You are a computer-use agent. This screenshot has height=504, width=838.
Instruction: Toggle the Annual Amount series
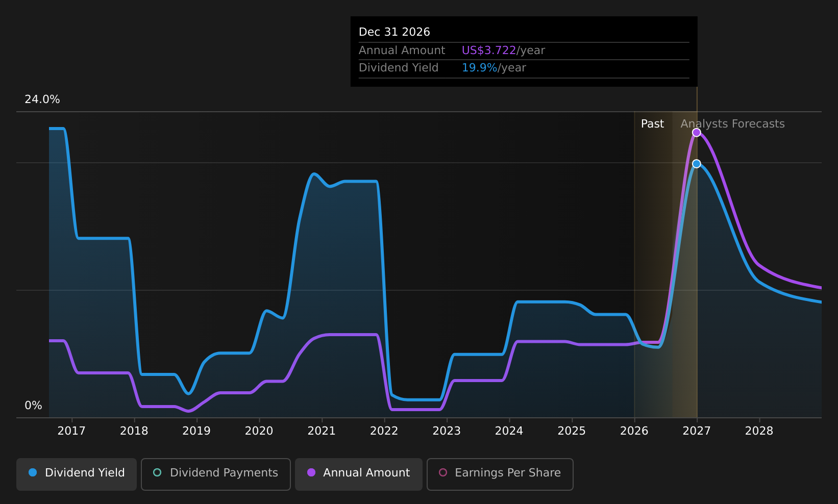pyautogui.click(x=359, y=474)
